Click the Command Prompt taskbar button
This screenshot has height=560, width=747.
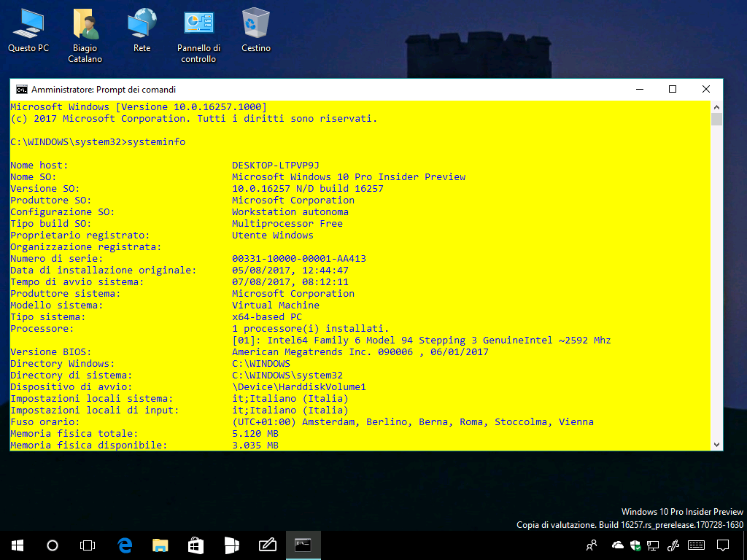[303, 545]
